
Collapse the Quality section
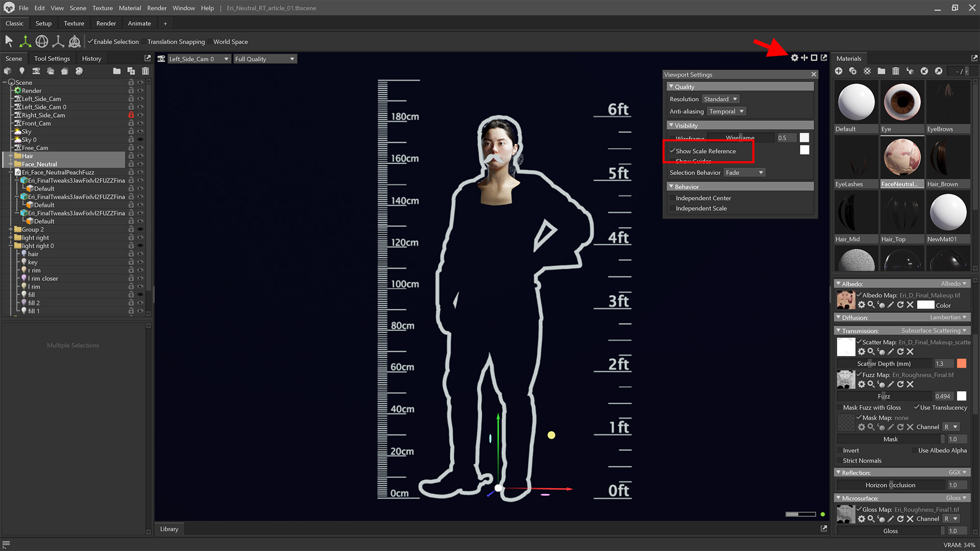click(671, 87)
